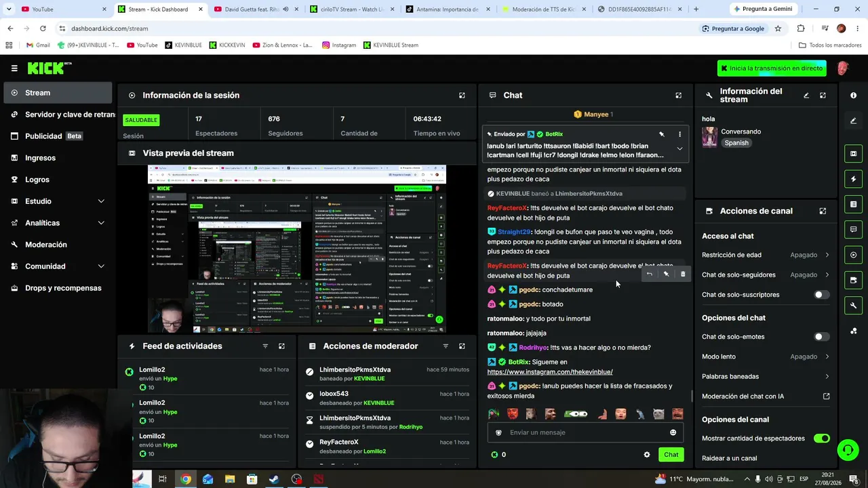Open Servidor y clave de retransmisión page
Image resolution: width=868 pixels, height=488 pixels.
pos(58,115)
